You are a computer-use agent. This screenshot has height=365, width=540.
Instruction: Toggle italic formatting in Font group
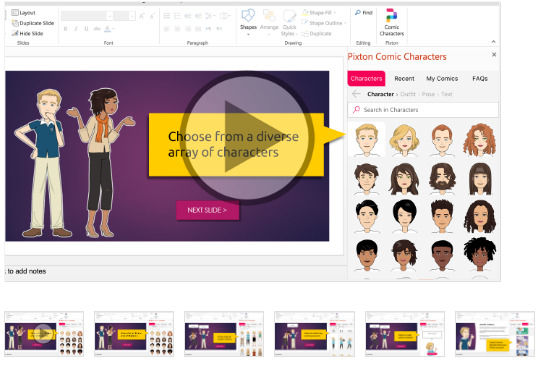tap(76, 29)
